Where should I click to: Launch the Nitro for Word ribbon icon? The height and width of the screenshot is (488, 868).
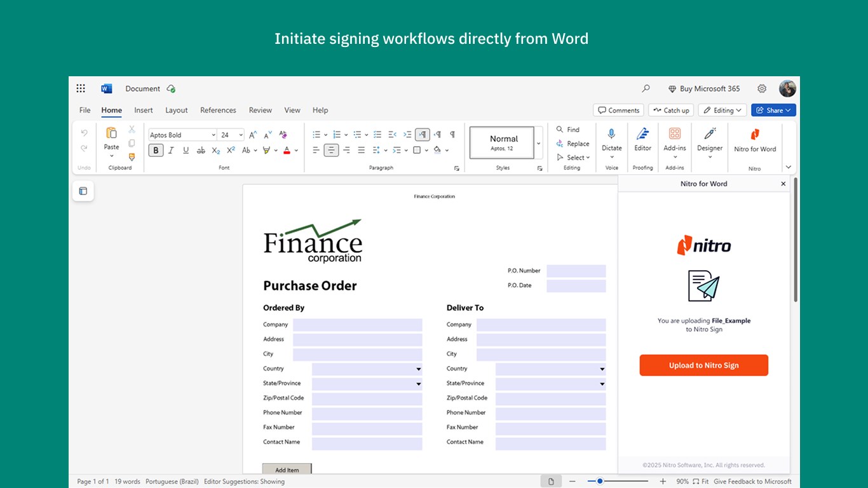point(755,134)
